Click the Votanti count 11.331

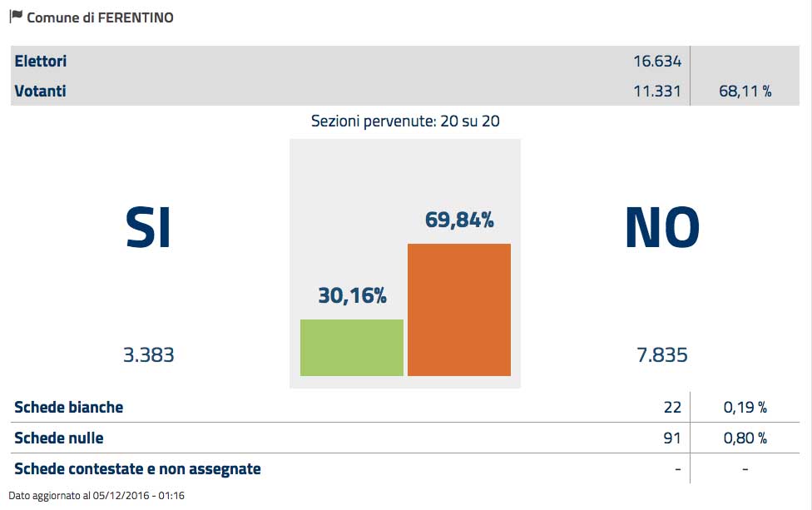[656, 91]
